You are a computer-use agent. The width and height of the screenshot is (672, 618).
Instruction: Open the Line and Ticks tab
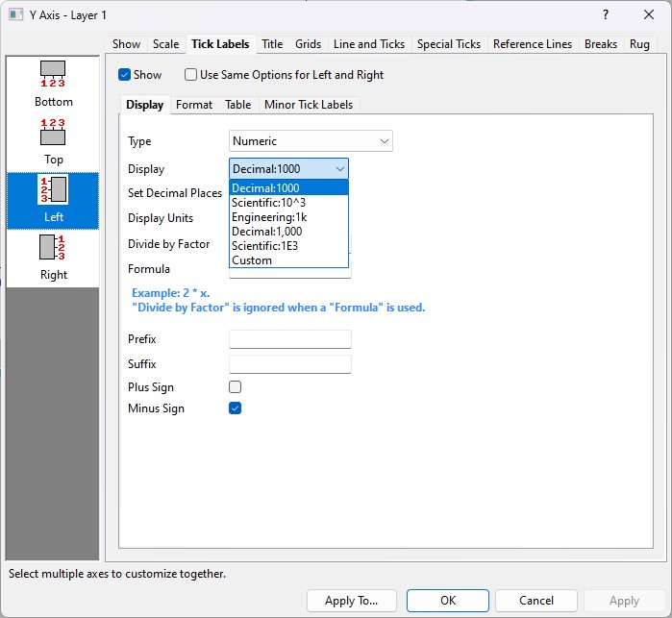(369, 44)
